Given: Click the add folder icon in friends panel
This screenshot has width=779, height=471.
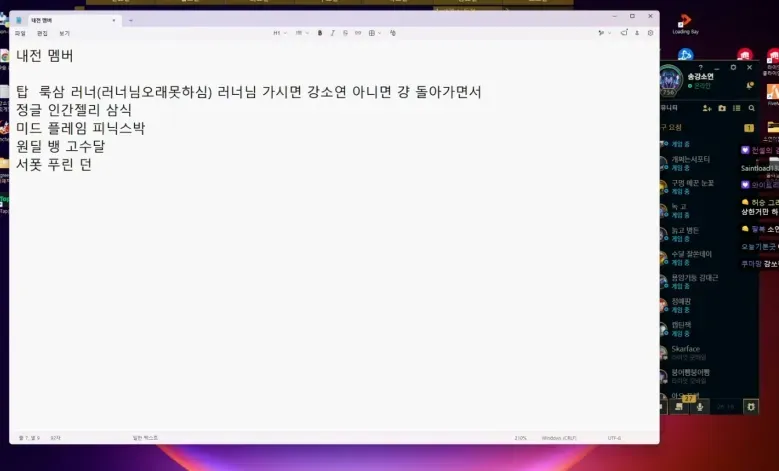Looking at the screenshot, I should [x=722, y=108].
